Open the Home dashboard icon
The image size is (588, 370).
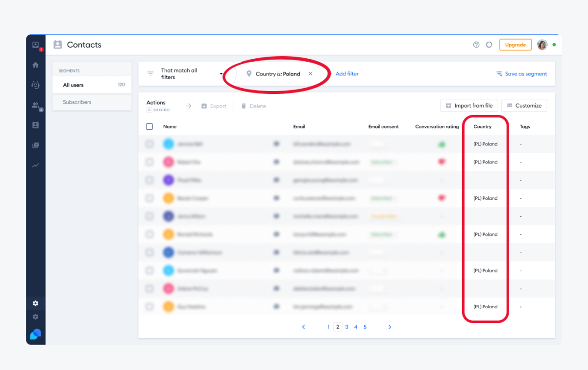tap(35, 64)
